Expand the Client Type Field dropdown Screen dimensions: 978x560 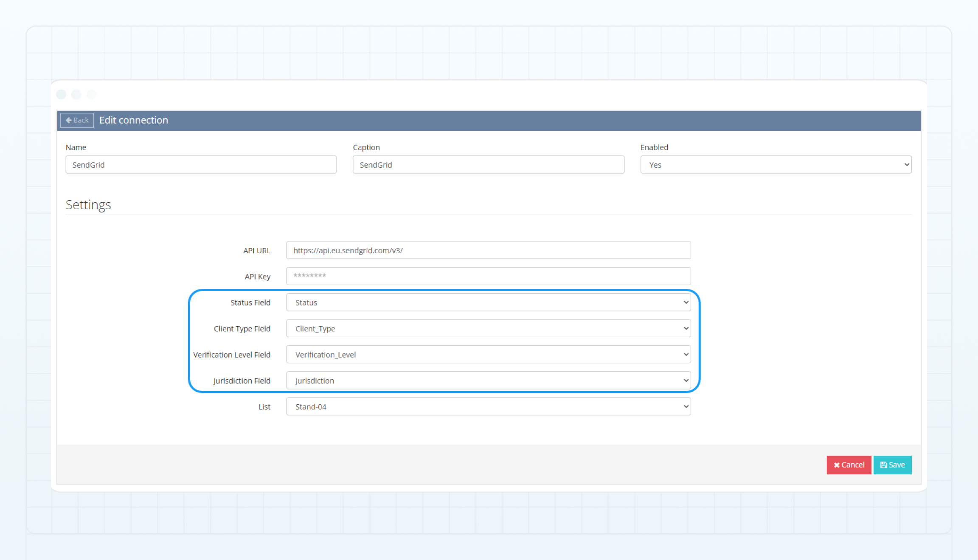point(488,328)
